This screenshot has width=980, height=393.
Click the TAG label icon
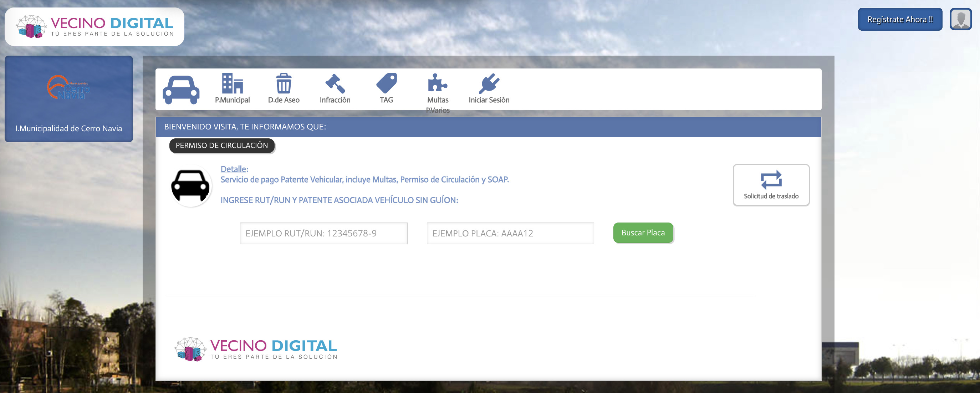386,84
